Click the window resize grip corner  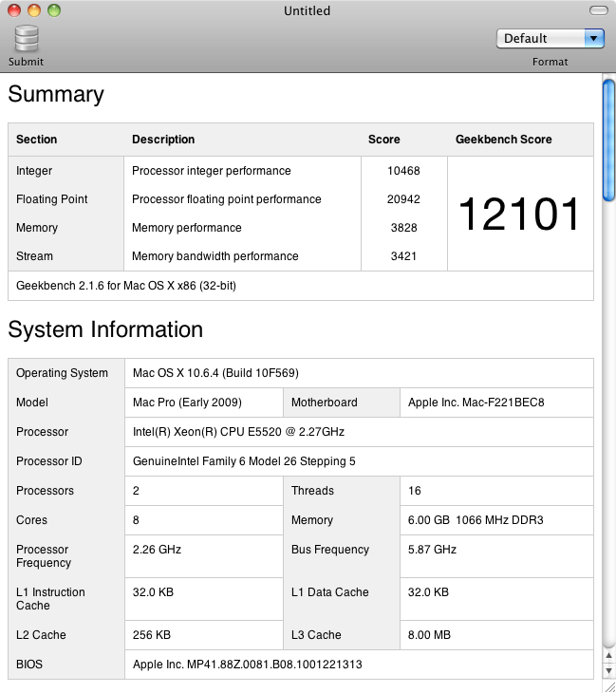pos(609,686)
